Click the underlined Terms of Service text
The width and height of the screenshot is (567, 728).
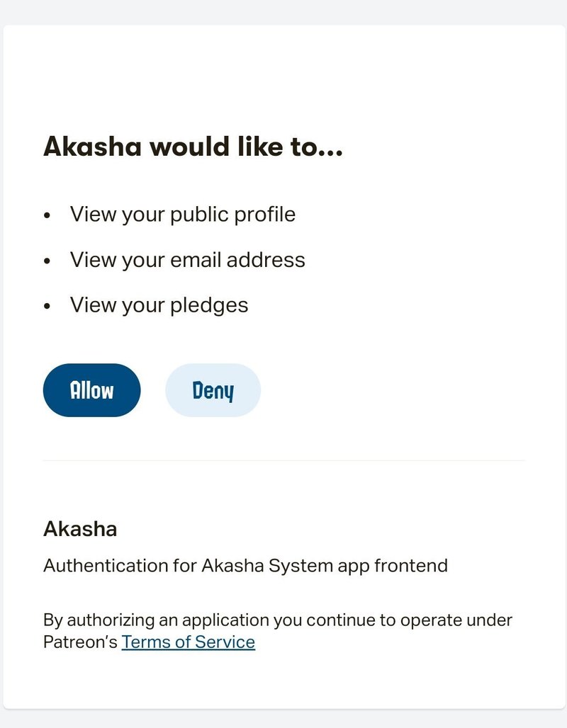pyautogui.click(x=189, y=642)
